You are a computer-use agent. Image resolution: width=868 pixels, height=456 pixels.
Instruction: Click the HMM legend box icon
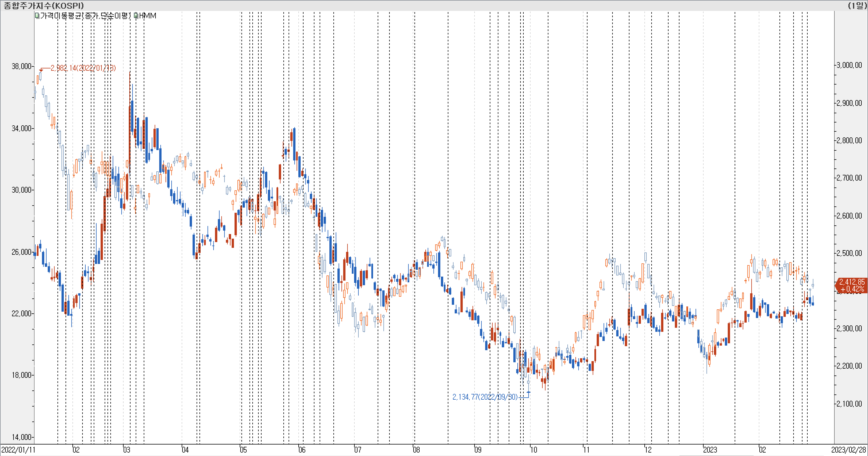[136, 16]
